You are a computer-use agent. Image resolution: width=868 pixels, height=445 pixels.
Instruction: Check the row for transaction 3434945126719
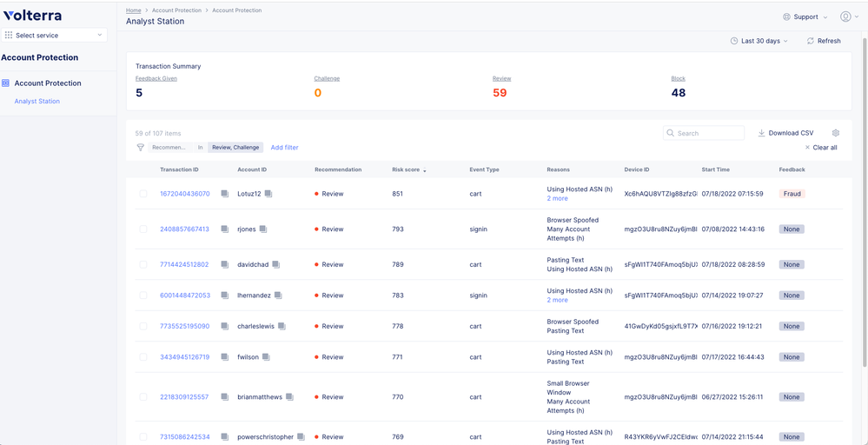pos(143,357)
